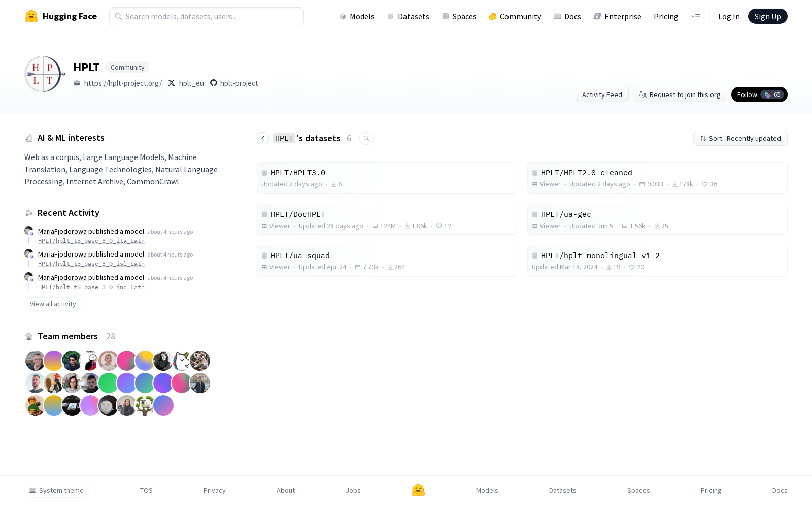Click the Log In link
812x508 pixels.
tap(729, 16)
